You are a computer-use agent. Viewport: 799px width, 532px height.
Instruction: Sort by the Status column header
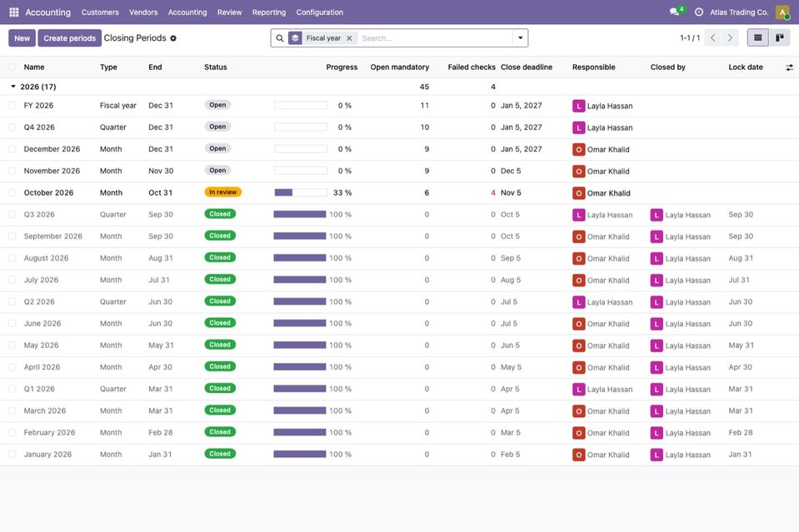coord(216,67)
